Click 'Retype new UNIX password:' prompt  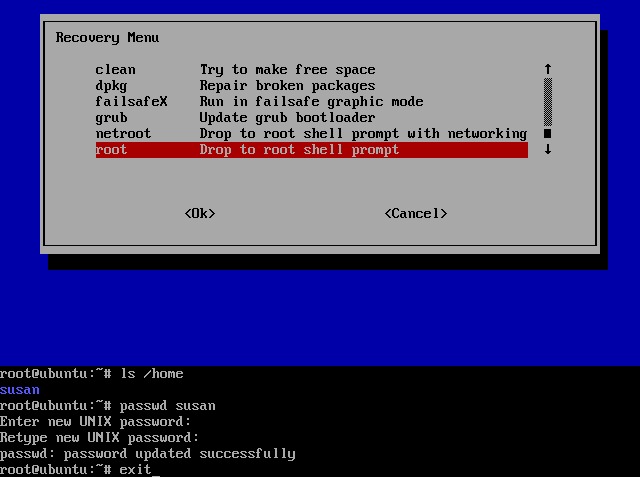tap(100, 438)
